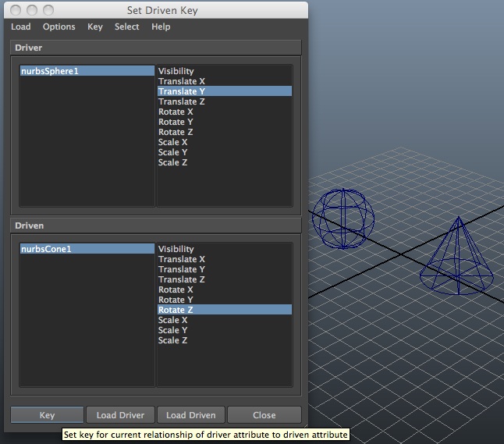Select Rotate X in Driven attributes
504x444 pixels.
click(225, 289)
